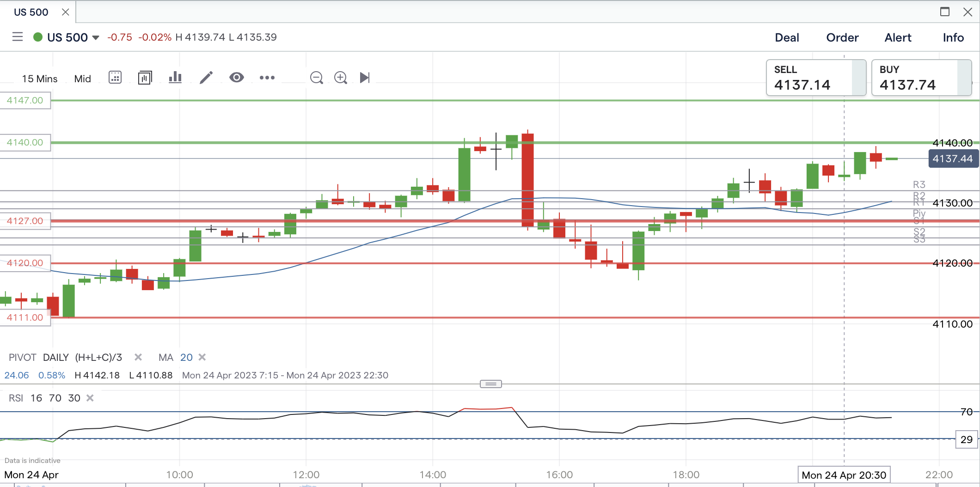Open the hamburger menu
Viewport: 980px width, 487px height.
pyautogui.click(x=18, y=37)
